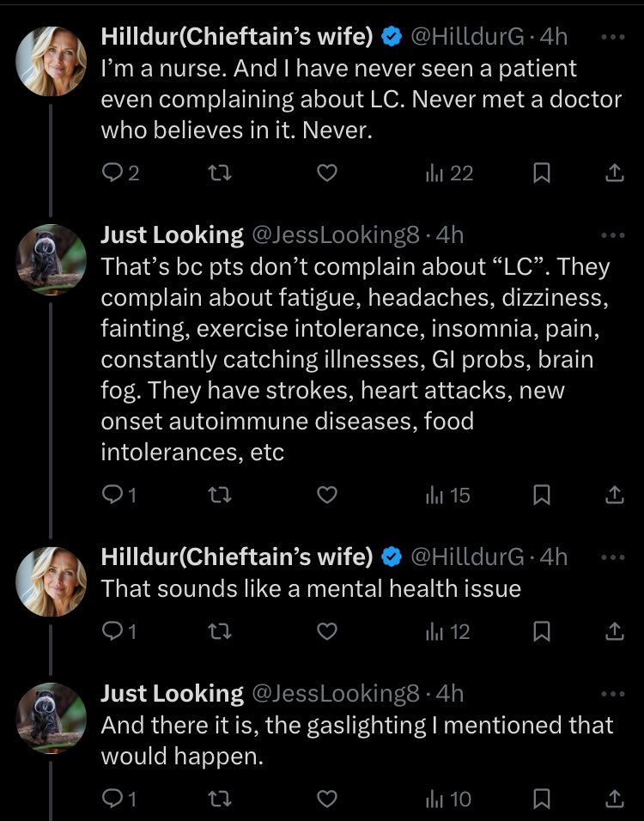Screen dimensions: 644x821
Task: Share Hilldur's tweet with 22 views
Action: (615, 173)
